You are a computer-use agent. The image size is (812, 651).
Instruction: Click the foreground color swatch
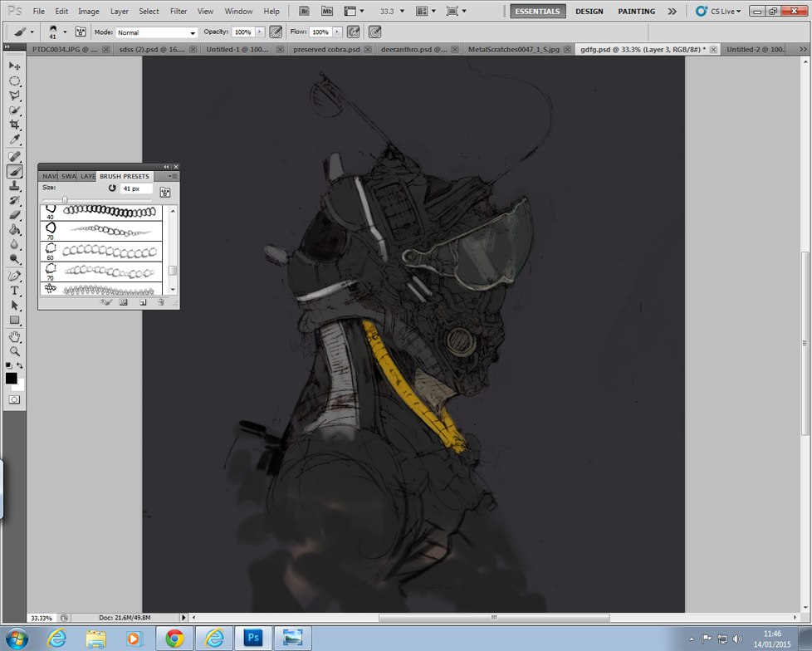[x=12, y=378]
